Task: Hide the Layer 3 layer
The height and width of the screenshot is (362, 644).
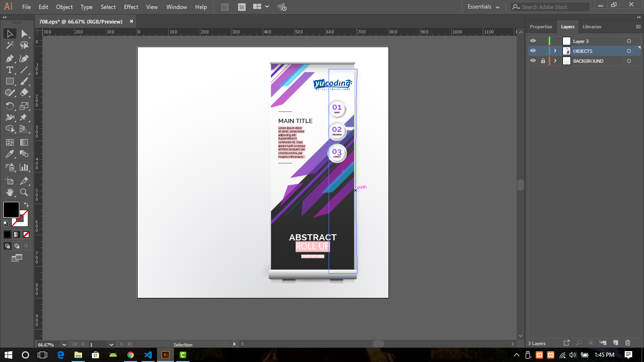Action: coord(533,41)
